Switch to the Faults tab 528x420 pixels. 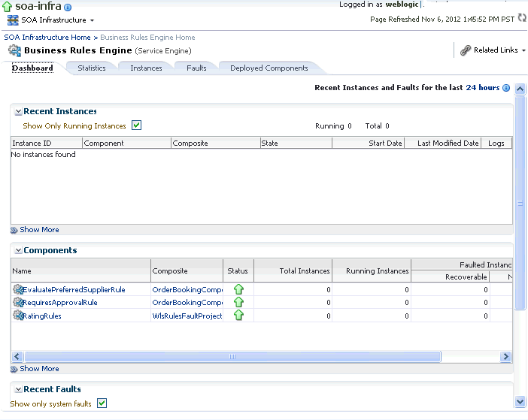(x=196, y=68)
